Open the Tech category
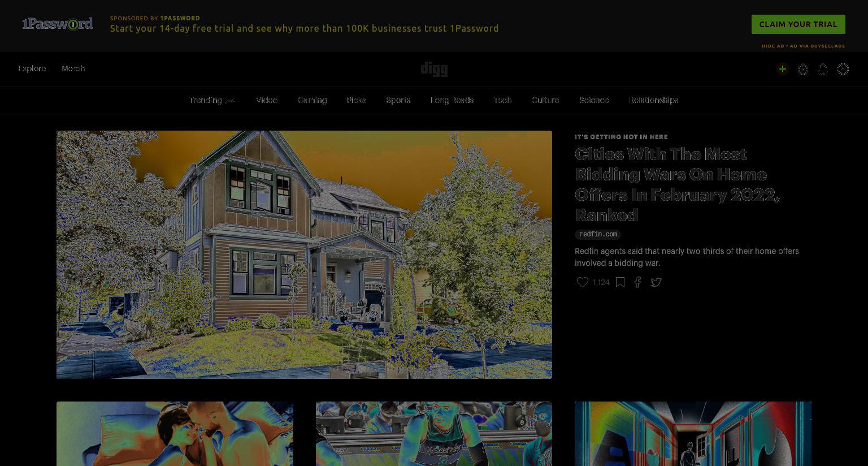The image size is (868, 466). coord(503,100)
